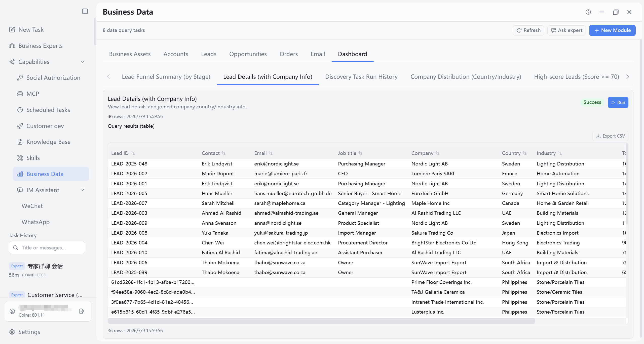Collapse the Capabilities section chevron
Image resolution: width=644 pixels, height=344 pixels.
[x=82, y=62]
